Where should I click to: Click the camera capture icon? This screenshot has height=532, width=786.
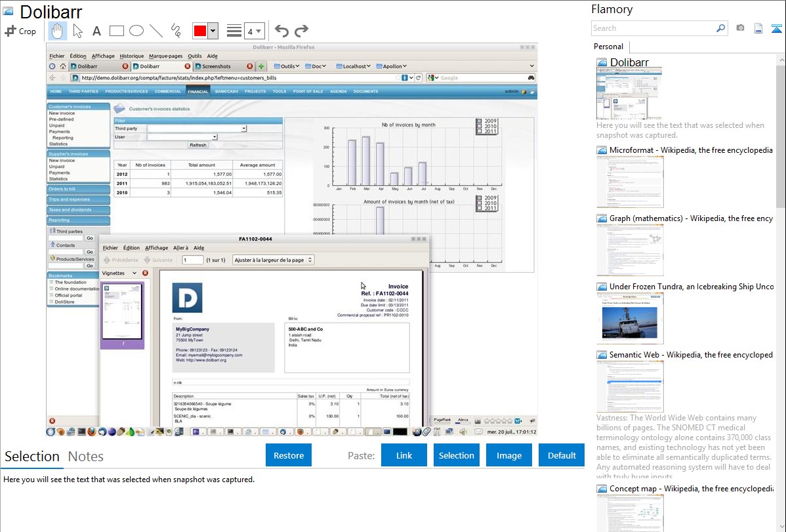click(x=740, y=28)
